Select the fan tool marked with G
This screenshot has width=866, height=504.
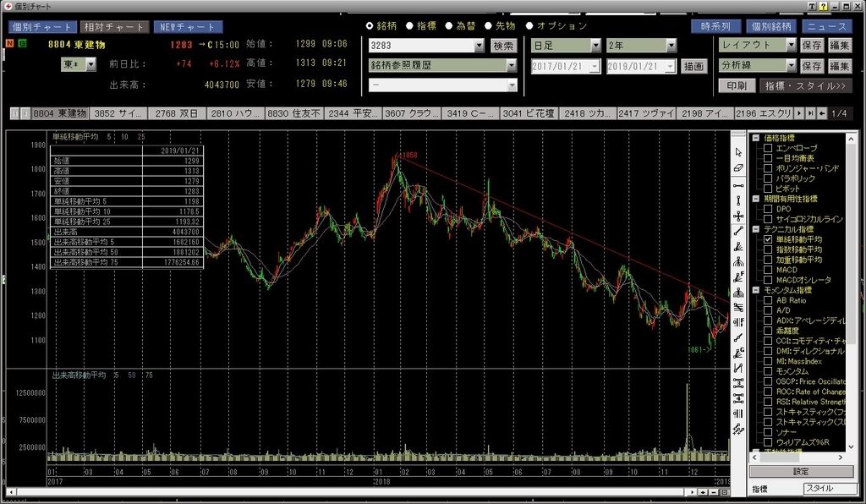[x=738, y=353]
